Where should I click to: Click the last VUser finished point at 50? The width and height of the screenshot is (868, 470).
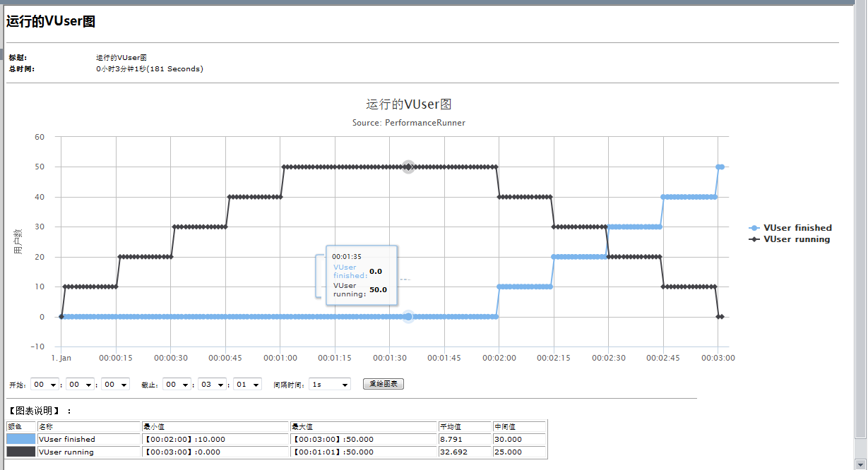pos(721,167)
